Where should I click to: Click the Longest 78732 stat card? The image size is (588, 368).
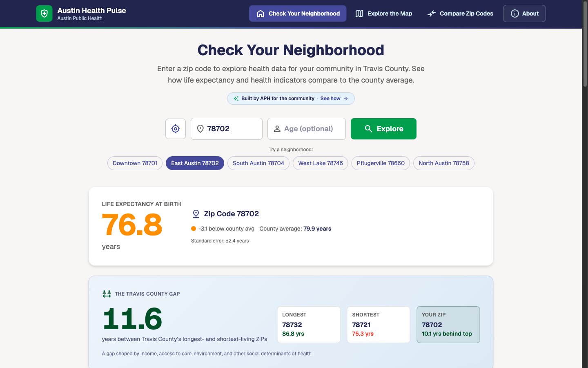(309, 325)
